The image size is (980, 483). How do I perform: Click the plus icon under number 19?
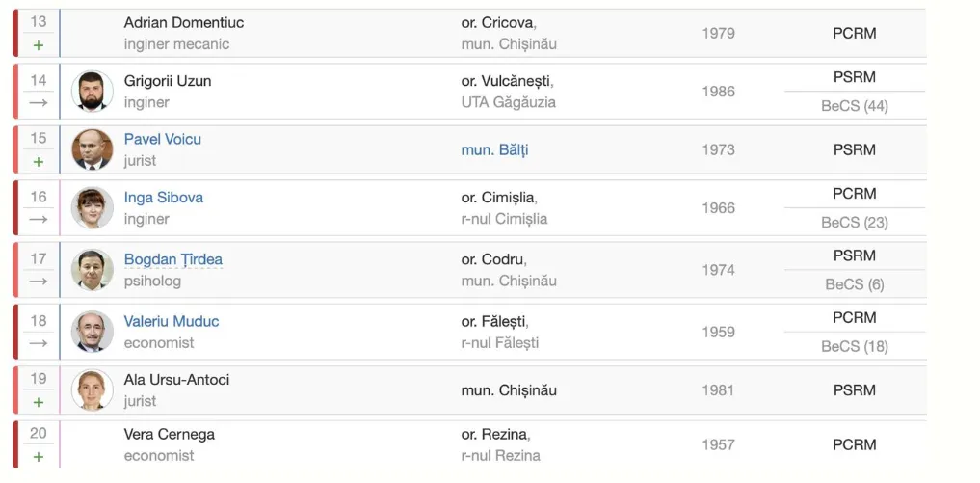[x=39, y=402]
